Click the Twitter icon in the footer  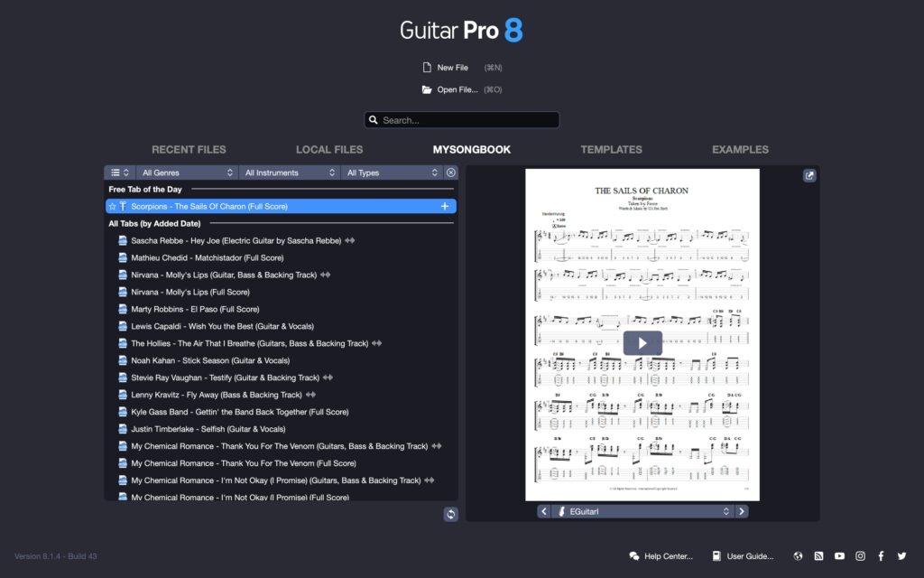(x=901, y=555)
